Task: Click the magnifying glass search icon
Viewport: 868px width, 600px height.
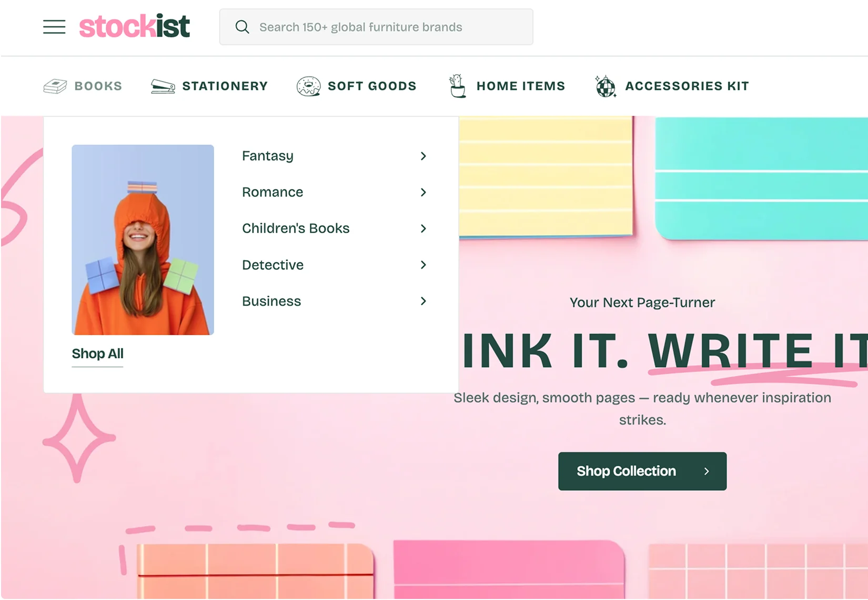Action: [x=242, y=27]
